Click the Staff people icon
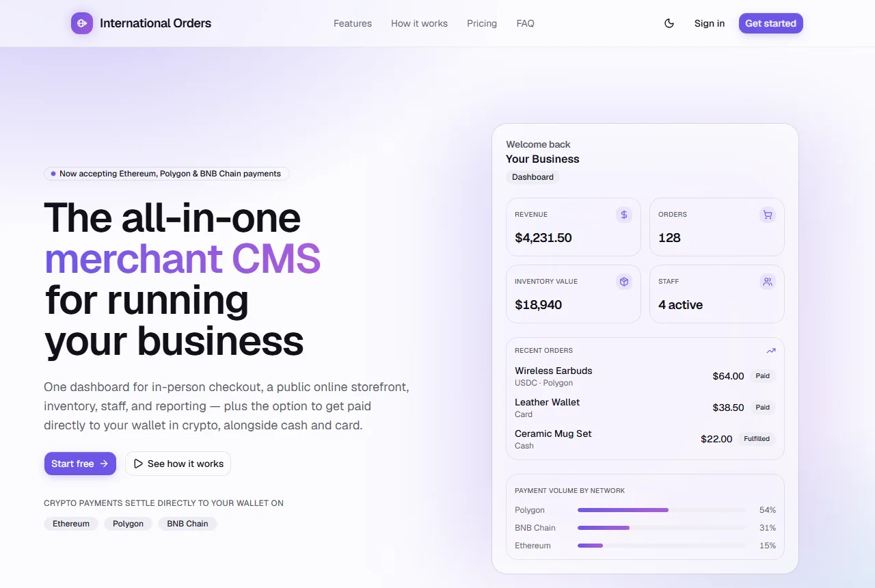The image size is (875, 588). pos(768,282)
